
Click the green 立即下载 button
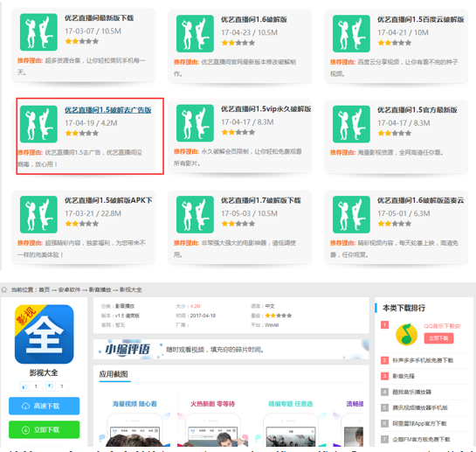(x=44, y=429)
